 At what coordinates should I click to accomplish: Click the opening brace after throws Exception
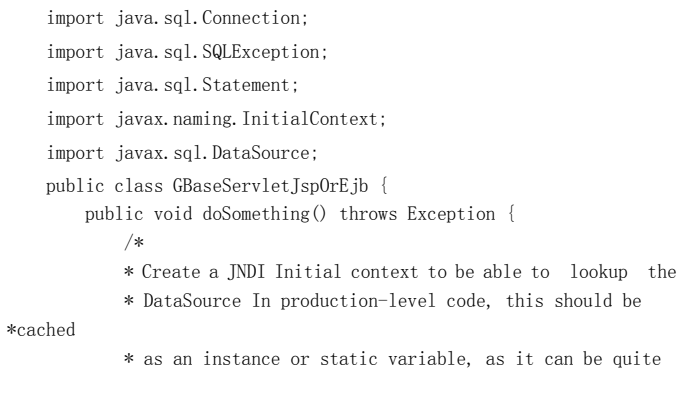[511, 214]
